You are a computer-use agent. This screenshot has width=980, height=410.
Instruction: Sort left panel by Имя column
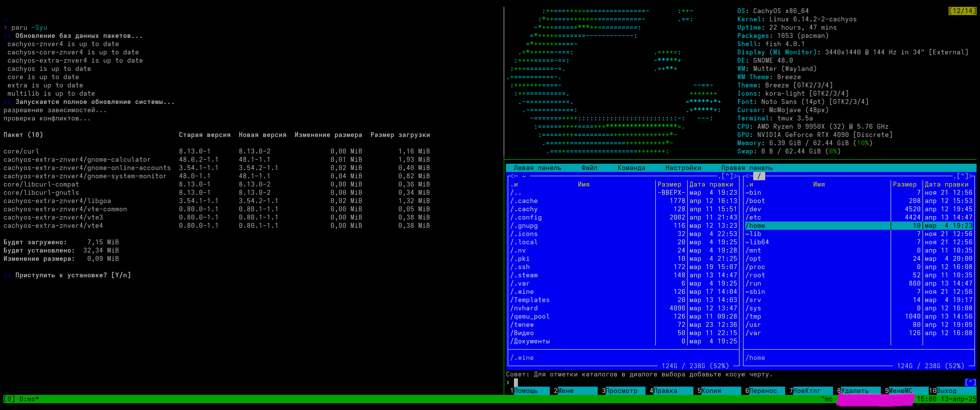coord(583,184)
